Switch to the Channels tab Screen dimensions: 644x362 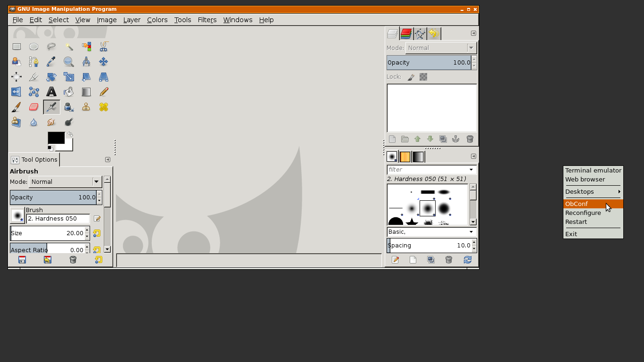pos(406,33)
